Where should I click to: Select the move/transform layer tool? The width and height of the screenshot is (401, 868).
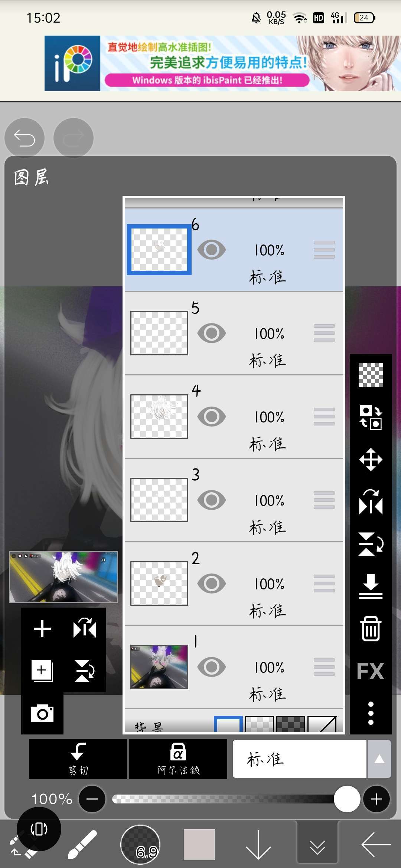tap(370, 460)
